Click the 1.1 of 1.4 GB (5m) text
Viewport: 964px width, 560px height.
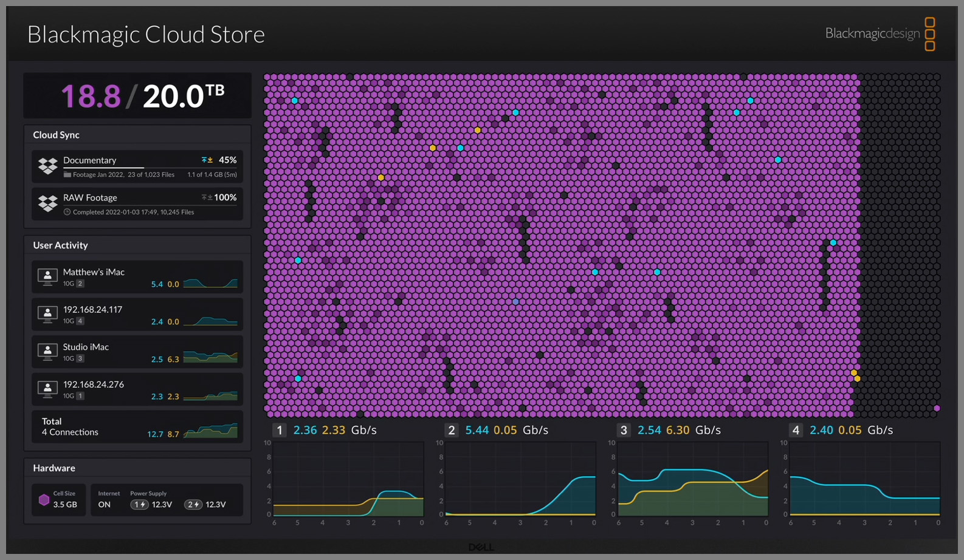[x=212, y=175]
